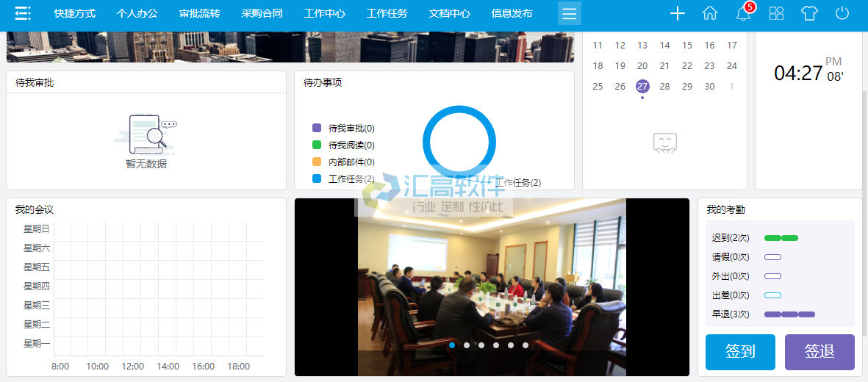Select the second carousel dot indicator
868x382 pixels.
pyautogui.click(x=467, y=345)
